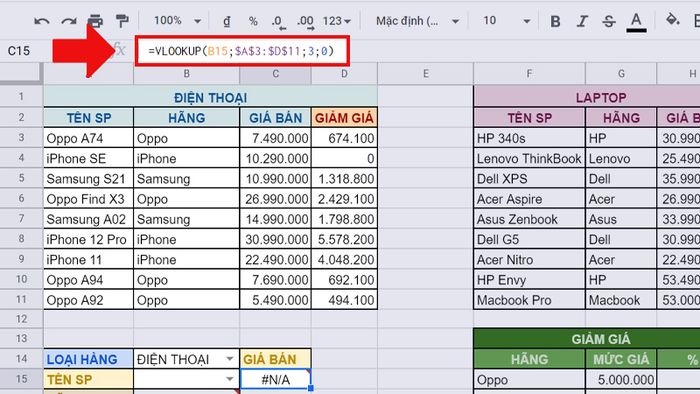Open the TÊN SP dropdown in B15
Viewport: 700px width, 394px height.
(229, 379)
